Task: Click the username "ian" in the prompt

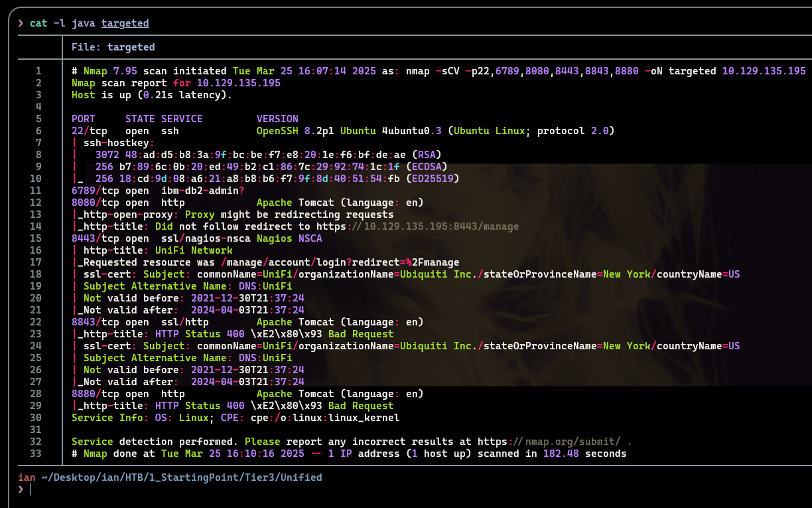Action: (27, 477)
